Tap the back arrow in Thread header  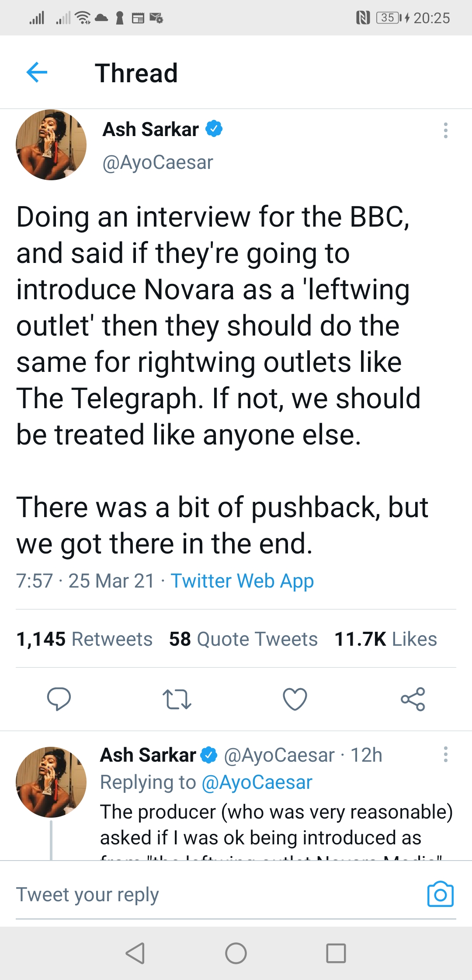coord(37,72)
